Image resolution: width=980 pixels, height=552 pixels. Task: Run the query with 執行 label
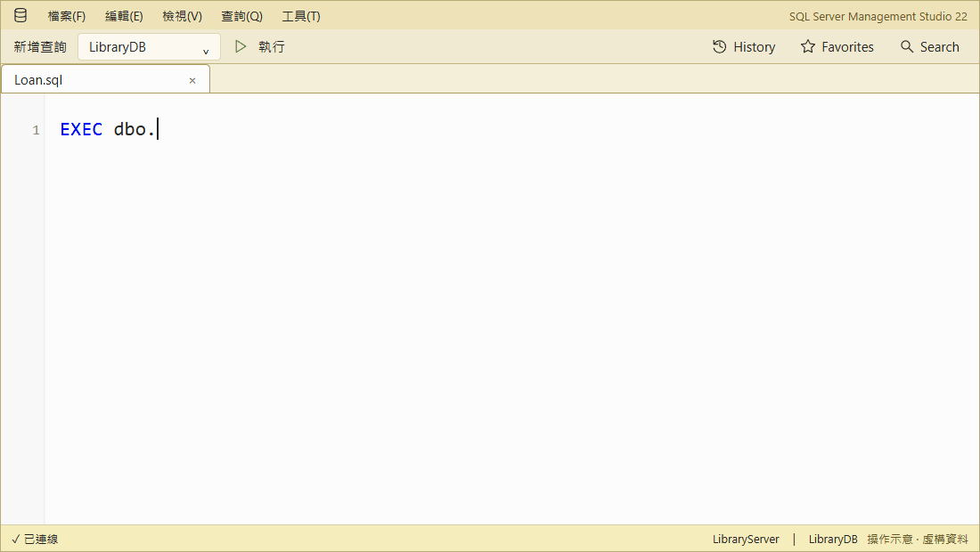(x=271, y=47)
